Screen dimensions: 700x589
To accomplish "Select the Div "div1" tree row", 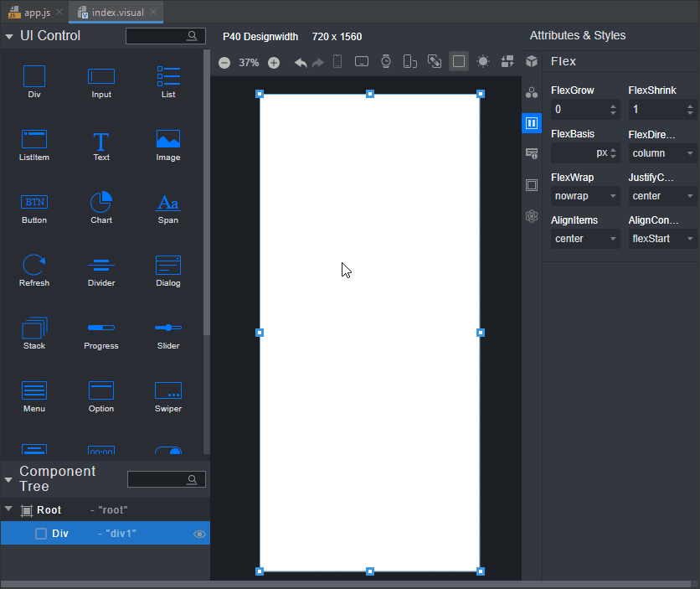I will [x=106, y=533].
